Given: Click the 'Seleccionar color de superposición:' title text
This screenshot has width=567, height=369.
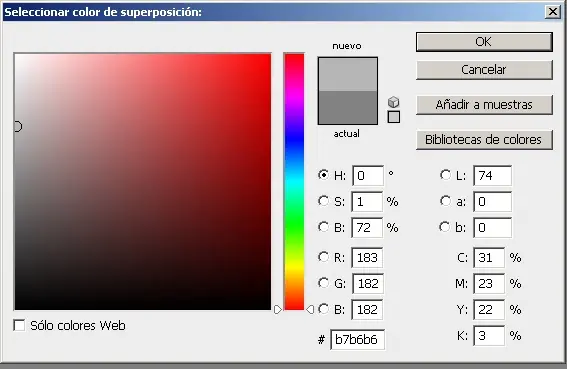Looking at the screenshot, I should 103,12.
